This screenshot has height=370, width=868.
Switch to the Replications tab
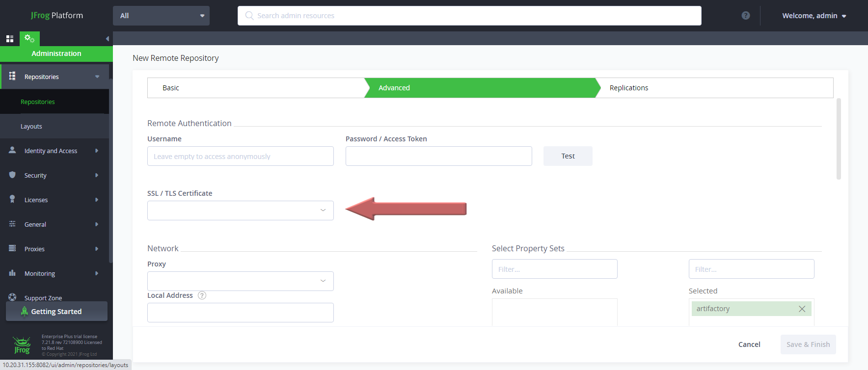pyautogui.click(x=628, y=88)
